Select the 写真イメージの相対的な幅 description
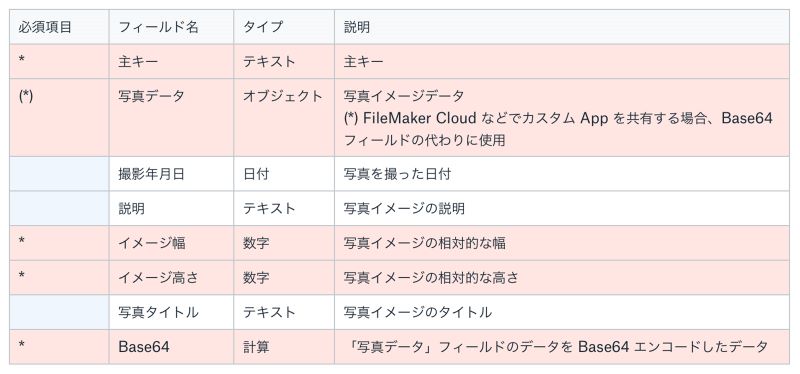 pos(424,243)
